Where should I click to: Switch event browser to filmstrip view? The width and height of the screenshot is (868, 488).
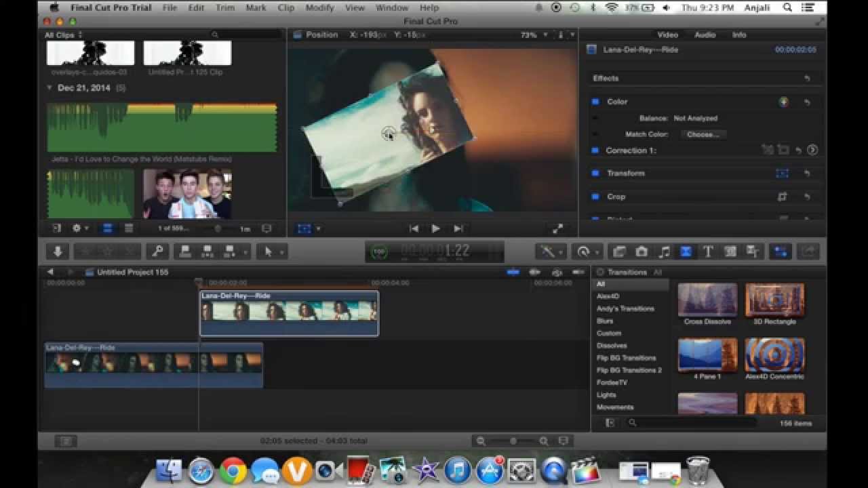coord(107,228)
